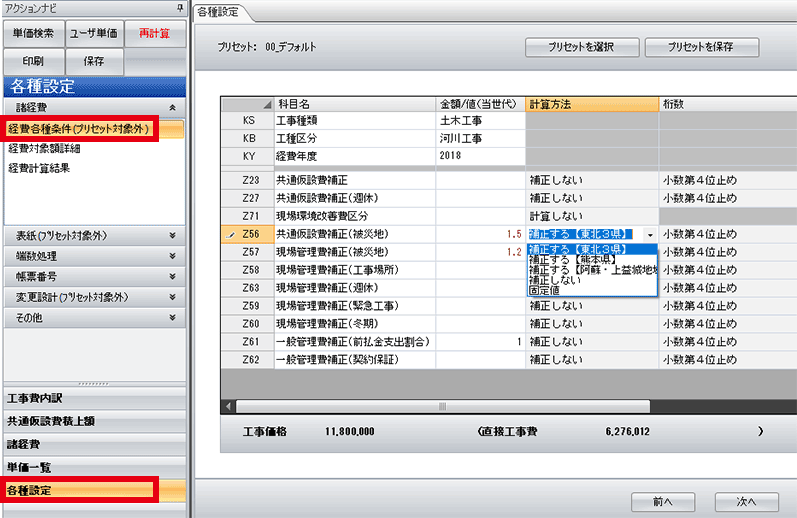Click the 印刷 button
The width and height of the screenshot is (797, 518).
click(x=32, y=62)
